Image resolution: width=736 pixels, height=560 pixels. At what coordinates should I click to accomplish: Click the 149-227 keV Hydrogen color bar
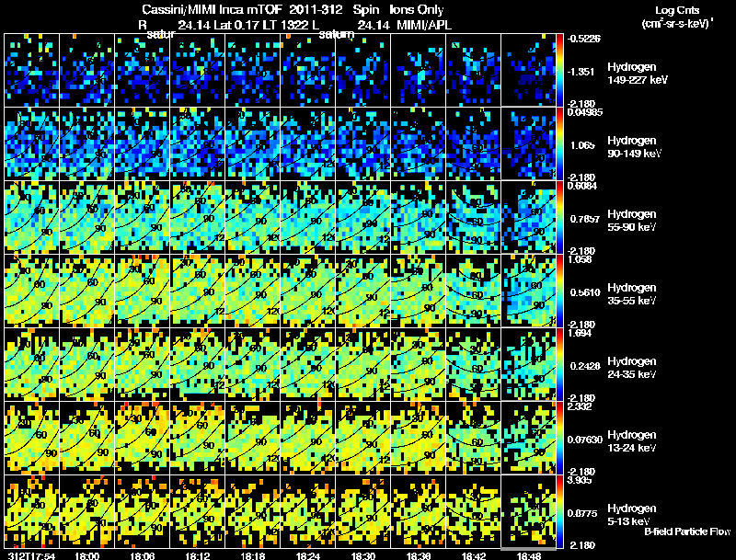tap(561, 70)
